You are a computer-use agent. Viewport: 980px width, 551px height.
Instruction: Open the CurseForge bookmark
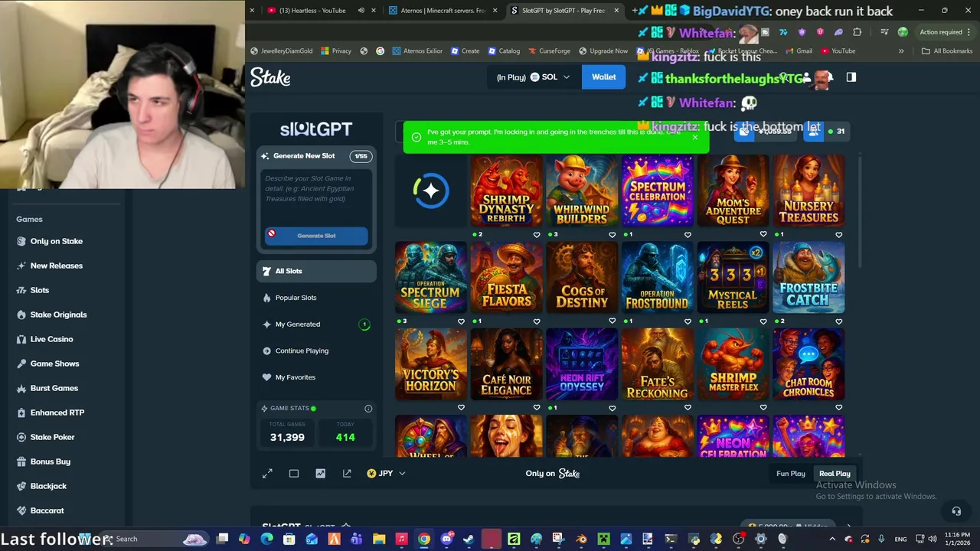[549, 51]
